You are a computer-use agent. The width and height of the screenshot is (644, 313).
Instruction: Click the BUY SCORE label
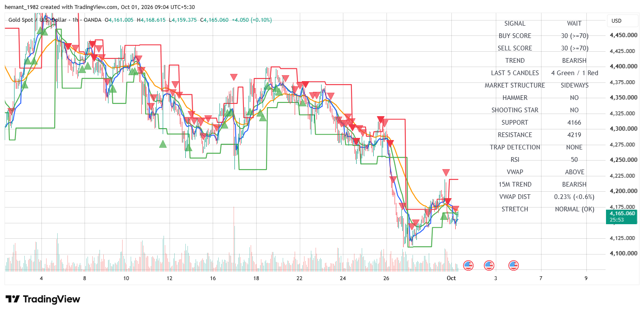[515, 36]
